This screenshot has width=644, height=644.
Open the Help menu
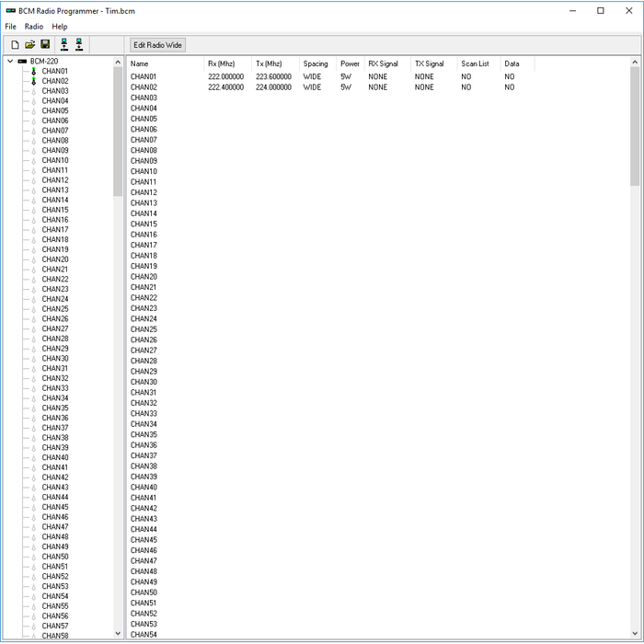pos(60,27)
